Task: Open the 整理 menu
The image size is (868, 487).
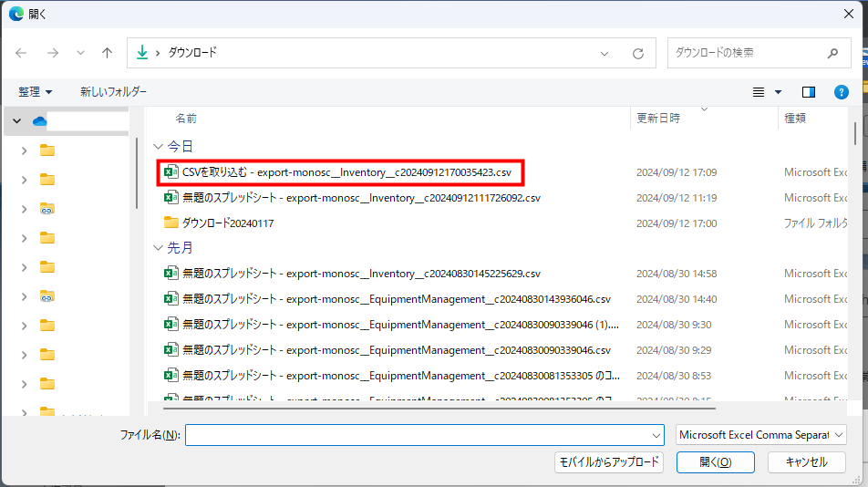Action: [36, 92]
